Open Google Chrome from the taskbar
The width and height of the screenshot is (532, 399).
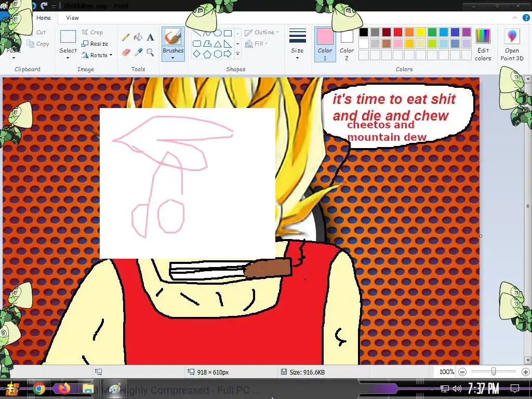click(39, 389)
